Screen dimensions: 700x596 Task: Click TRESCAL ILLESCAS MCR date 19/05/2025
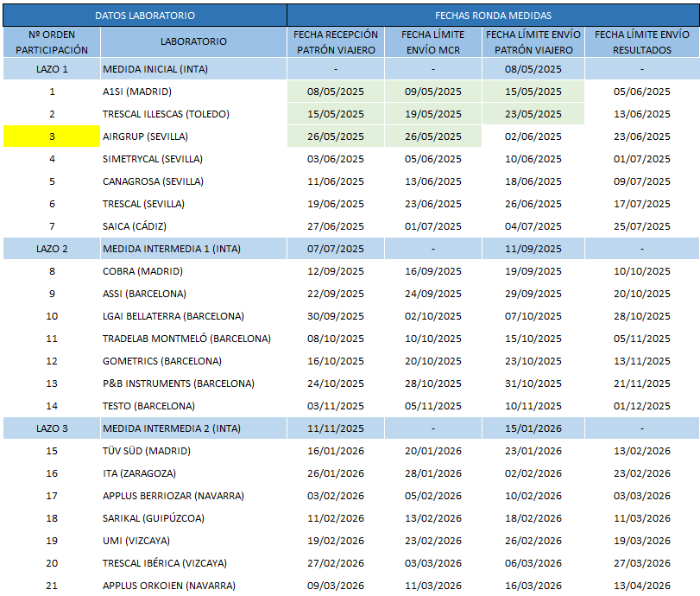point(433,114)
